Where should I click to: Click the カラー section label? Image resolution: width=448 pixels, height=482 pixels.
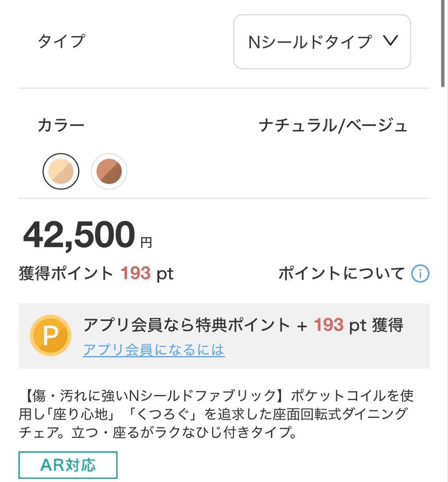click(61, 125)
